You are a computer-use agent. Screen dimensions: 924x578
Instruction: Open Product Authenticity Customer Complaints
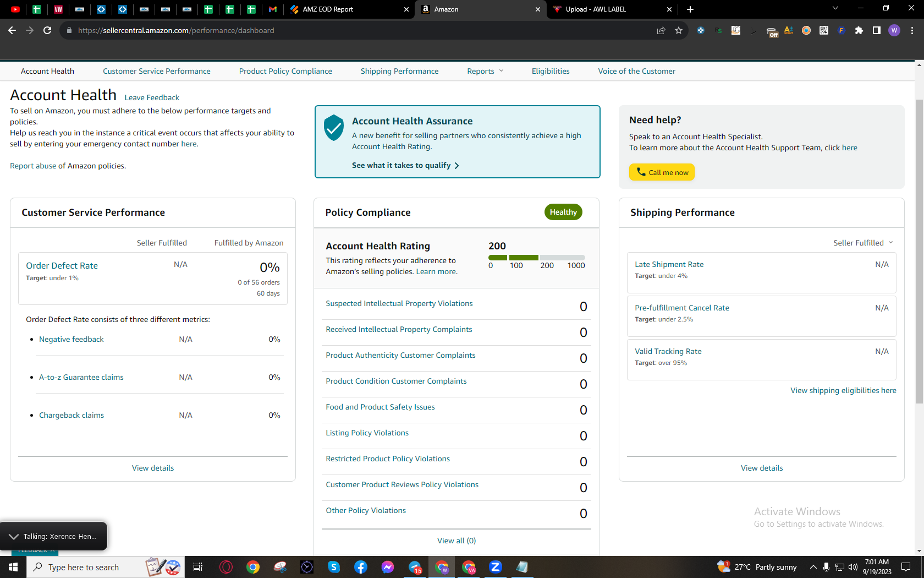400,355
